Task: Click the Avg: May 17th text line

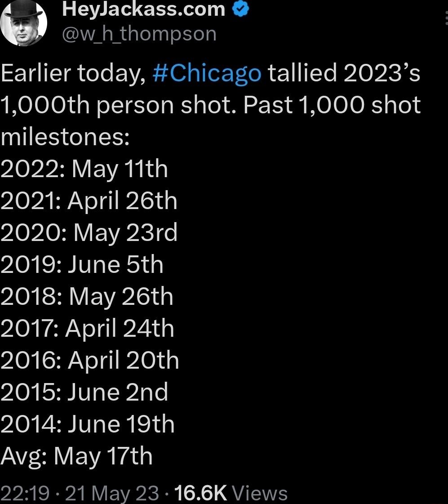Action: coord(76,455)
